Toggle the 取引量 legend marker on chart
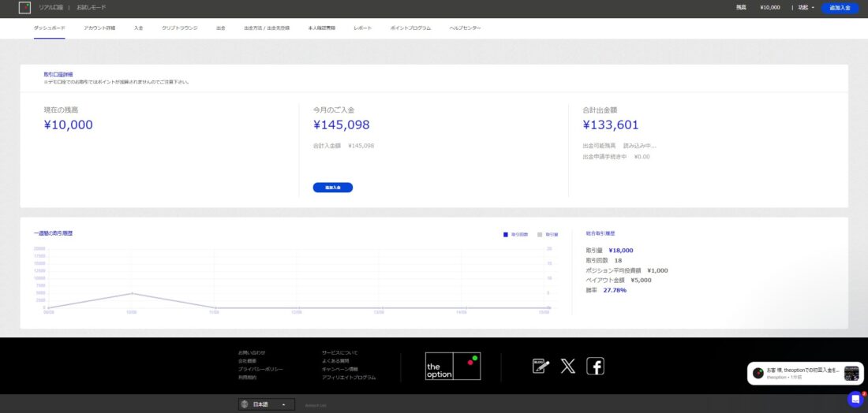This screenshot has height=413, width=868. (540, 234)
